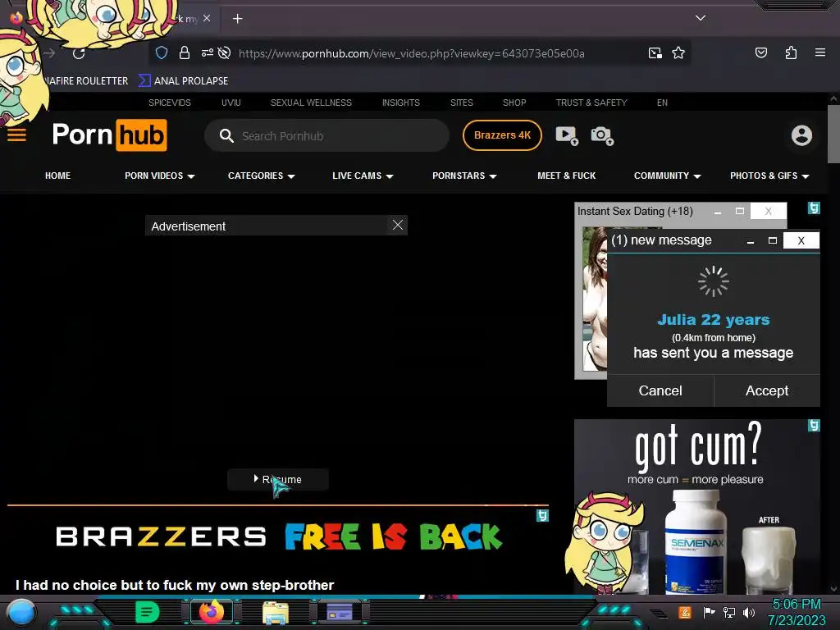The width and height of the screenshot is (840, 630).
Task: Click the Julia 22 years text
Action: pyautogui.click(x=713, y=320)
